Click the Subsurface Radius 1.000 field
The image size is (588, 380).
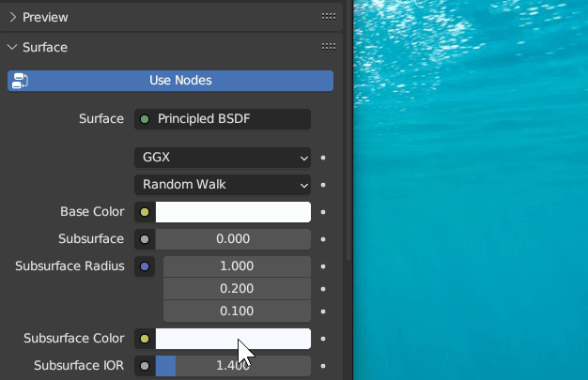click(237, 266)
